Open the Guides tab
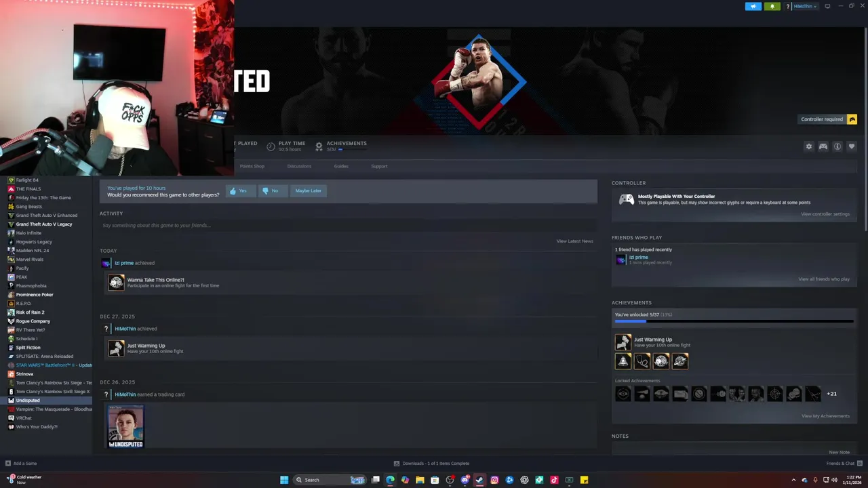Viewport: 868px width, 488px height. click(341, 166)
